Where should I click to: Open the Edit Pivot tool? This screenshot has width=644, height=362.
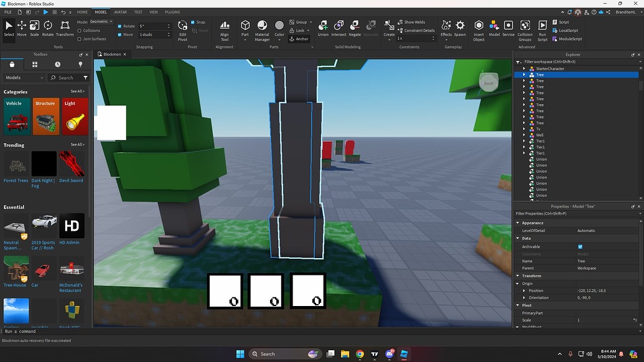coord(182,30)
